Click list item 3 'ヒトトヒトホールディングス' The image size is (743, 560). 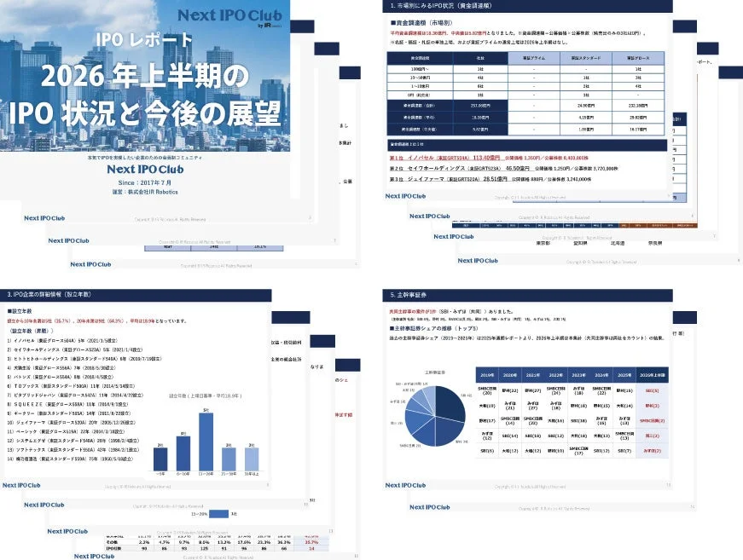(x=84, y=359)
